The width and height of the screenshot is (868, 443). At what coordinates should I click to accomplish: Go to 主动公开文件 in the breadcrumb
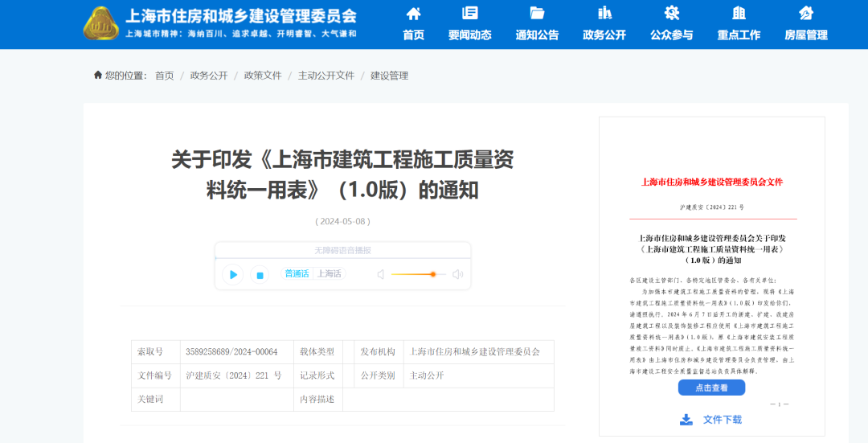pyautogui.click(x=326, y=76)
